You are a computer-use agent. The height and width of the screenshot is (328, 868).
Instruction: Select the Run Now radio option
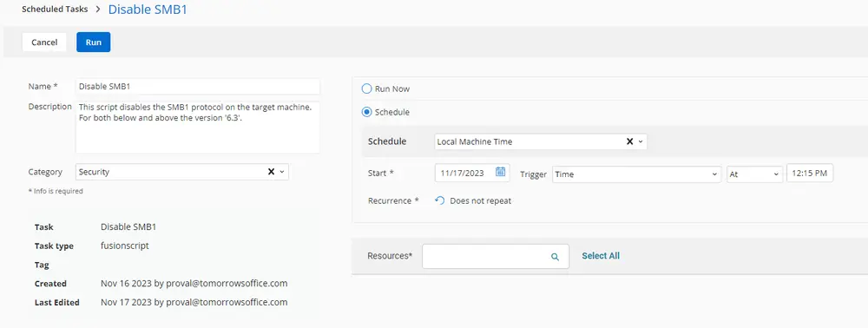pyautogui.click(x=366, y=89)
